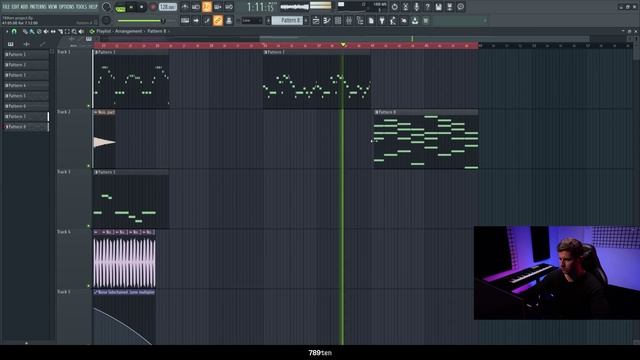Toggle the metronome icon
Viewport: 640px width, 360px height.
pos(185,7)
